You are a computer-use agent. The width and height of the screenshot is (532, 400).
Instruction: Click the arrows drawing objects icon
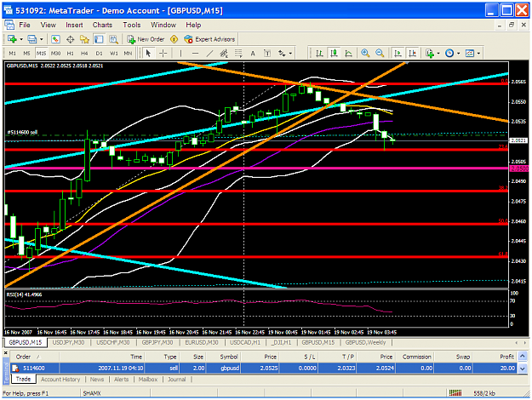tap(282, 54)
